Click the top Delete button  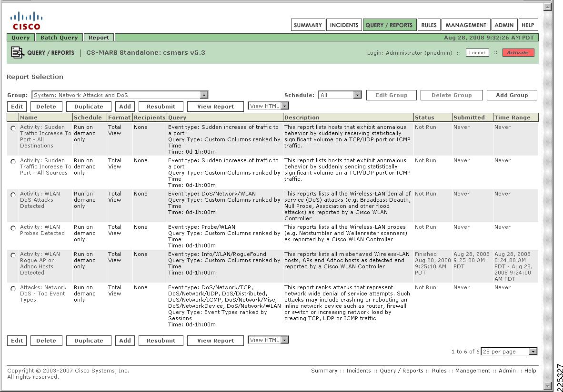tap(46, 107)
